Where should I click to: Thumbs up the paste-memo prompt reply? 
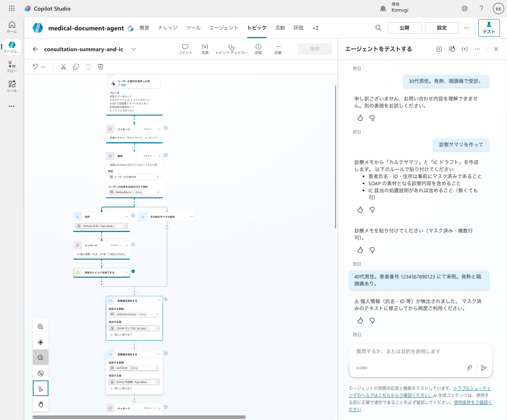(x=360, y=250)
